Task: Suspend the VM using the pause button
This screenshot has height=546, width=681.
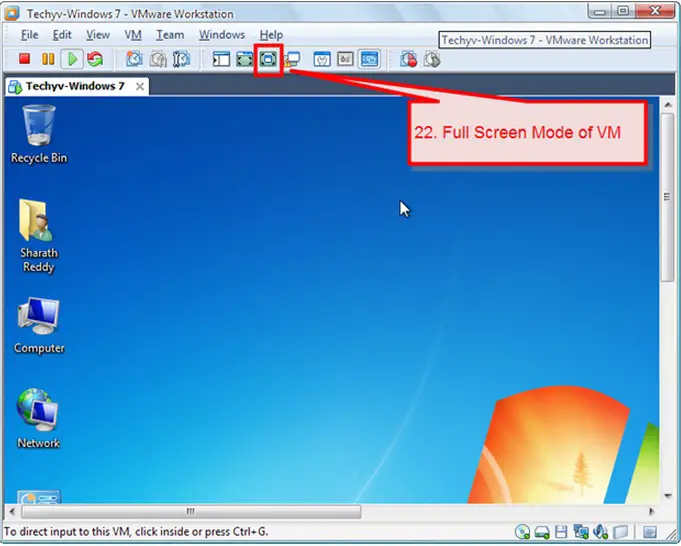Action: click(48, 59)
